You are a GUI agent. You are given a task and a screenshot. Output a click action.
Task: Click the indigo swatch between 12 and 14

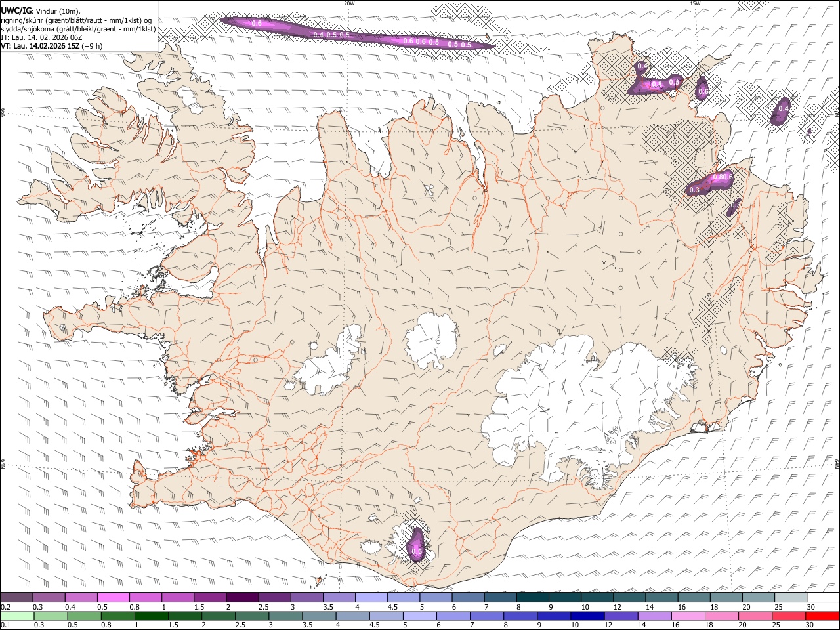620,616
